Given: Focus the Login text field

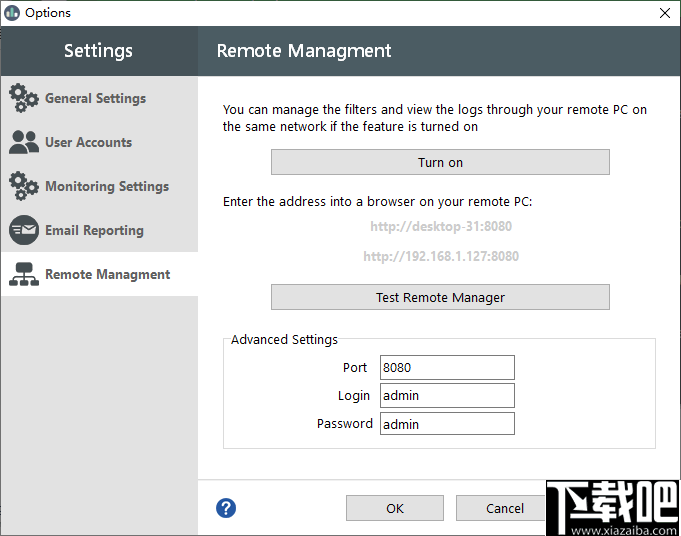Looking at the screenshot, I should coord(447,395).
